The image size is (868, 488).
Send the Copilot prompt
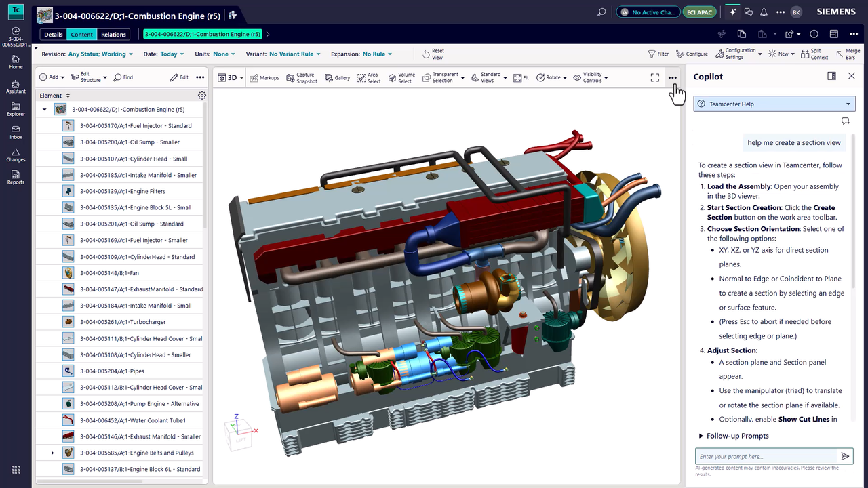(x=845, y=456)
